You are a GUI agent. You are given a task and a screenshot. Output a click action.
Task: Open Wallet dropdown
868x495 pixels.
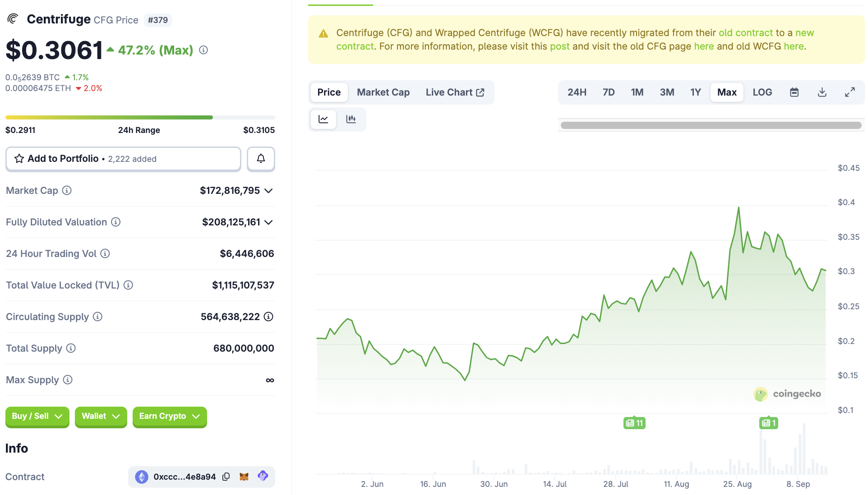(x=101, y=416)
